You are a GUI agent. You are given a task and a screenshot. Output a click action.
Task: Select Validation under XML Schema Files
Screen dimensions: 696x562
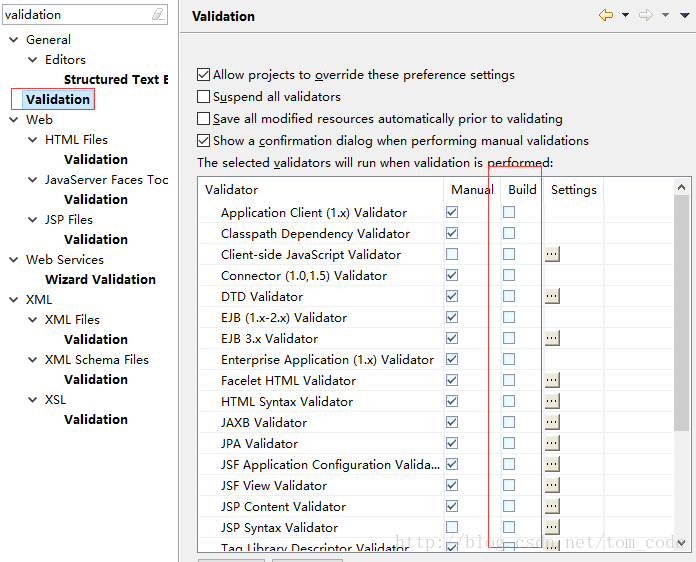click(x=96, y=380)
